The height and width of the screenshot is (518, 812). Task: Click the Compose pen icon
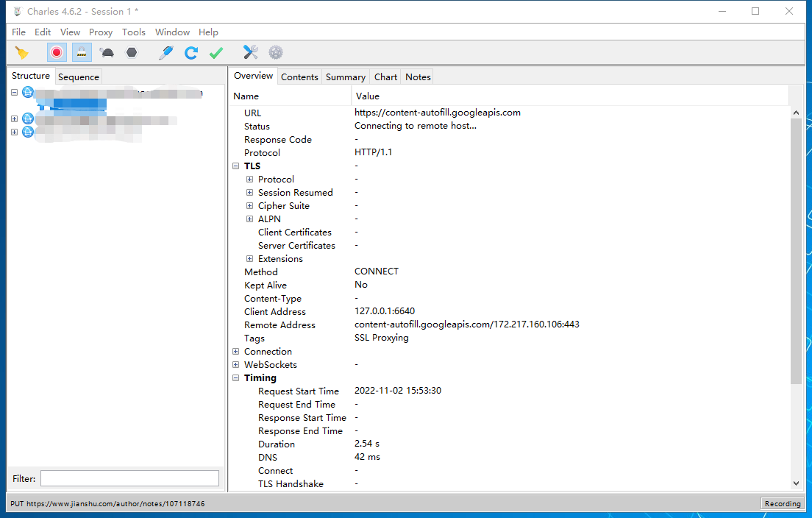tap(166, 52)
